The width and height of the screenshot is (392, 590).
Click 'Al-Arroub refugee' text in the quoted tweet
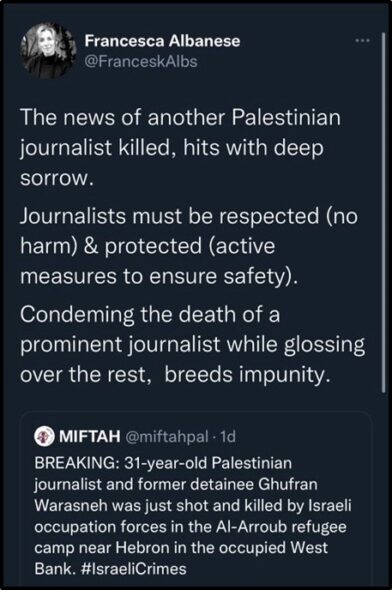click(281, 526)
